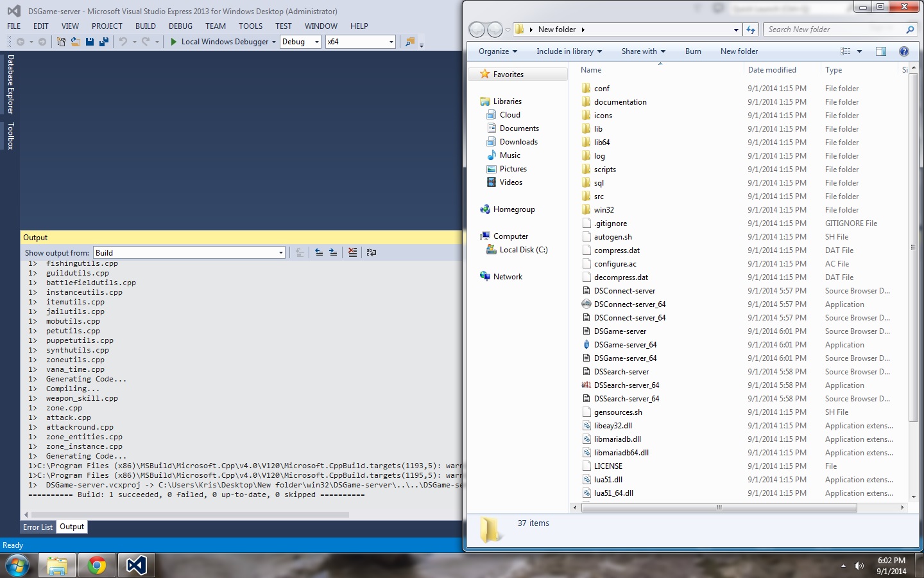The image size is (924, 578).
Task: Click the Find in Files toolbar icon
Action: click(409, 42)
